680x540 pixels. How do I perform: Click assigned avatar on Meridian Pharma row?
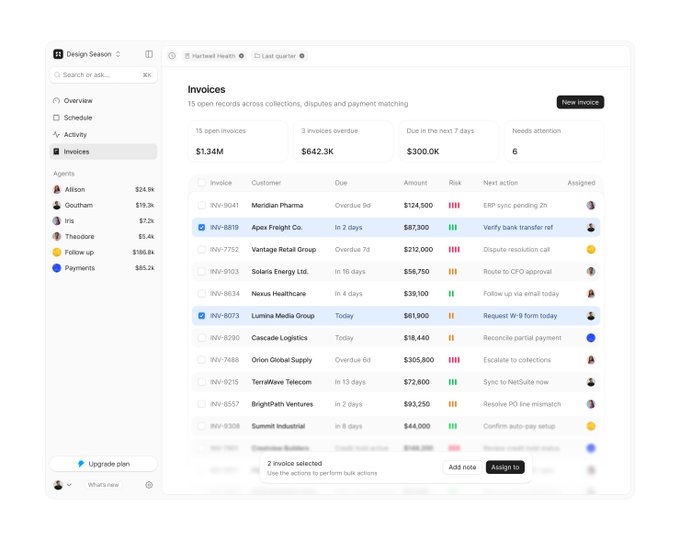click(591, 205)
